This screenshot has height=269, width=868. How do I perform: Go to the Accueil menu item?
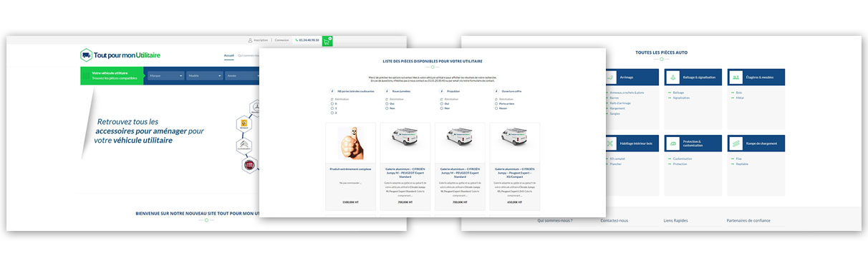tap(229, 55)
